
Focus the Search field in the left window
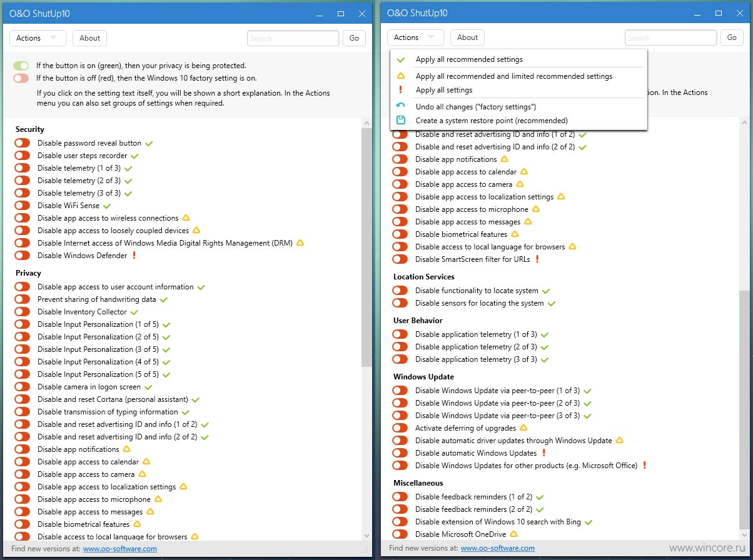[x=293, y=38]
